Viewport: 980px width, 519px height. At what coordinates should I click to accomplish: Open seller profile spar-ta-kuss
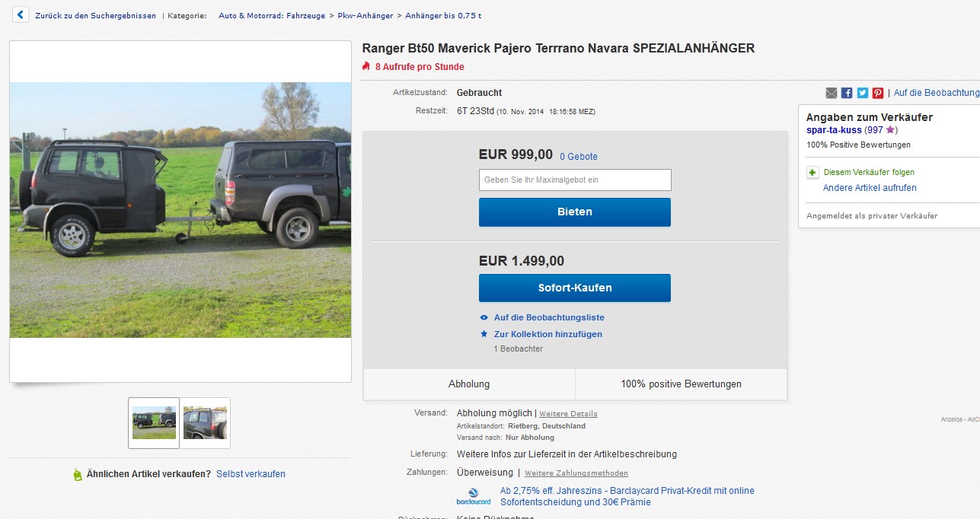[834, 130]
